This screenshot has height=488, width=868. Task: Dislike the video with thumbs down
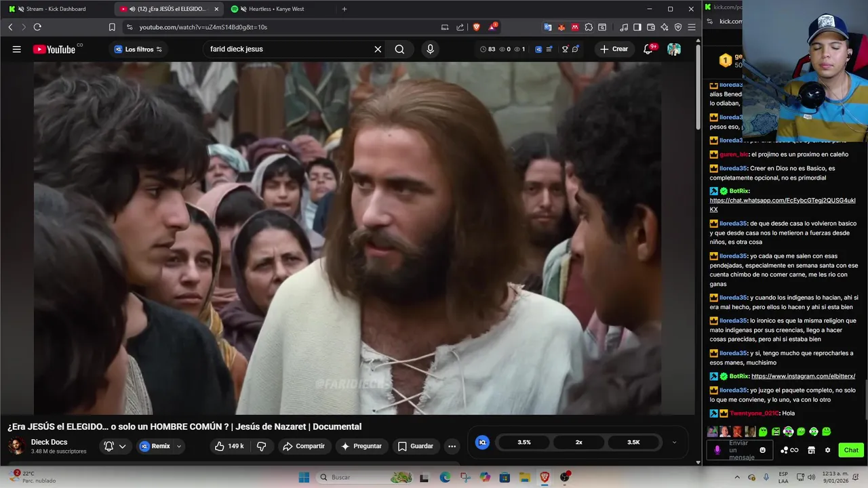(261, 446)
